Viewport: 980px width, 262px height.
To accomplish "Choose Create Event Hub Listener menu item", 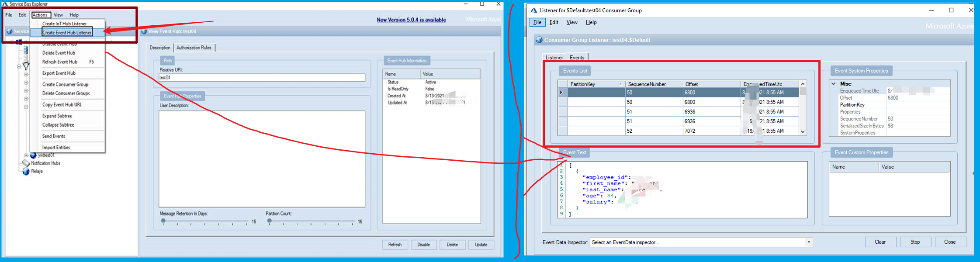I will [x=67, y=32].
